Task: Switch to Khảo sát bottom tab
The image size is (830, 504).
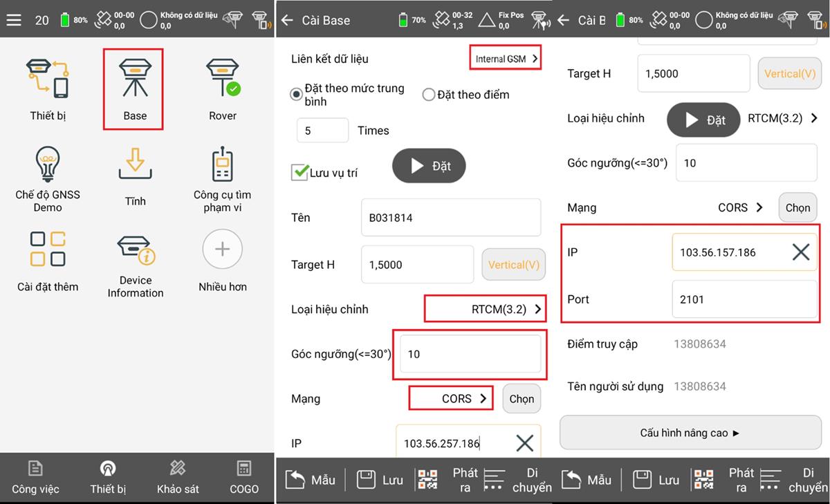Action: tap(178, 477)
